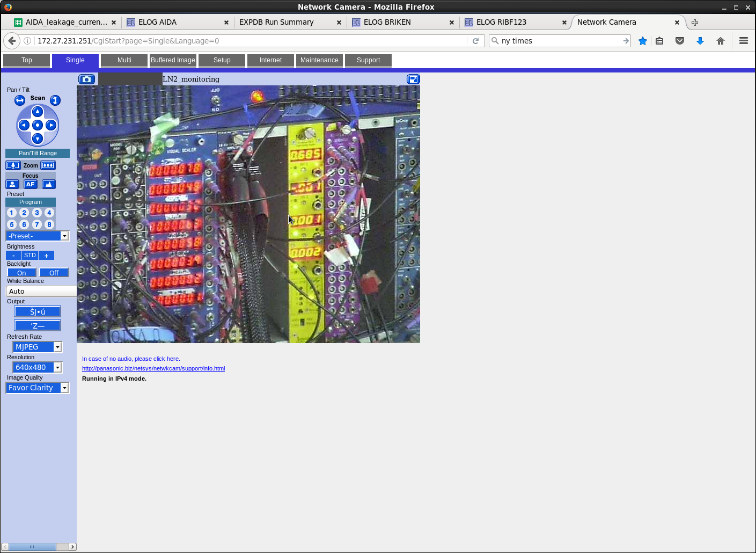The width and height of the screenshot is (756, 553).
Task: Go to preset position 2
Action: click(x=24, y=213)
